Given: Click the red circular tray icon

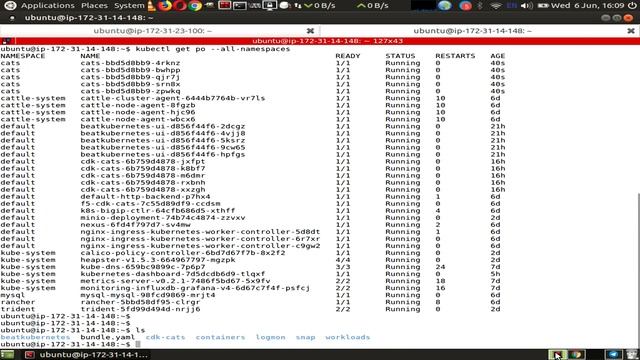Looking at the screenshot, I should 465,6.
